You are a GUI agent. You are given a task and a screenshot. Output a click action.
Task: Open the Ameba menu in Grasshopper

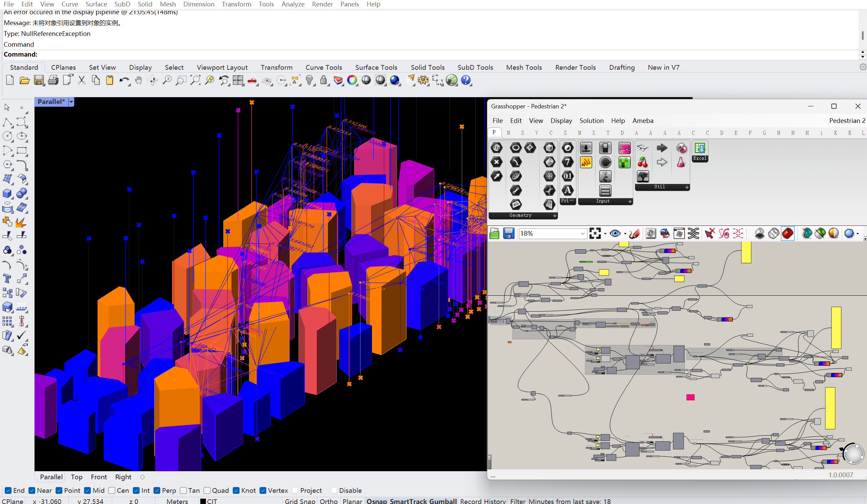(643, 121)
